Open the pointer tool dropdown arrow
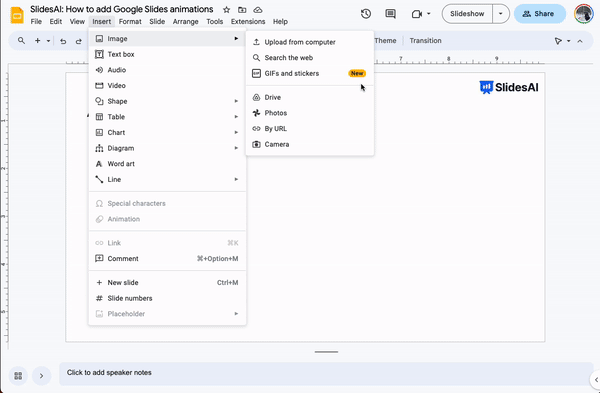The height and width of the screenshot is (393, 600). (569, 41)
